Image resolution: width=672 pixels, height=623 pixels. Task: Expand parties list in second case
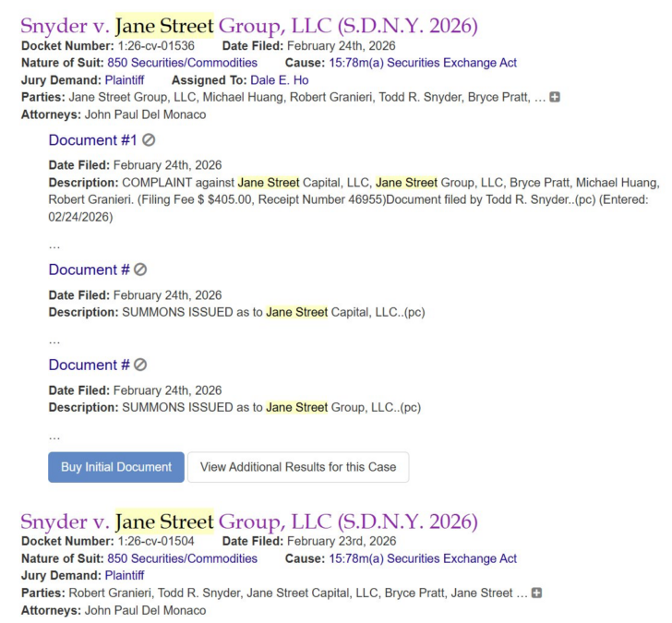coord(536,593)
